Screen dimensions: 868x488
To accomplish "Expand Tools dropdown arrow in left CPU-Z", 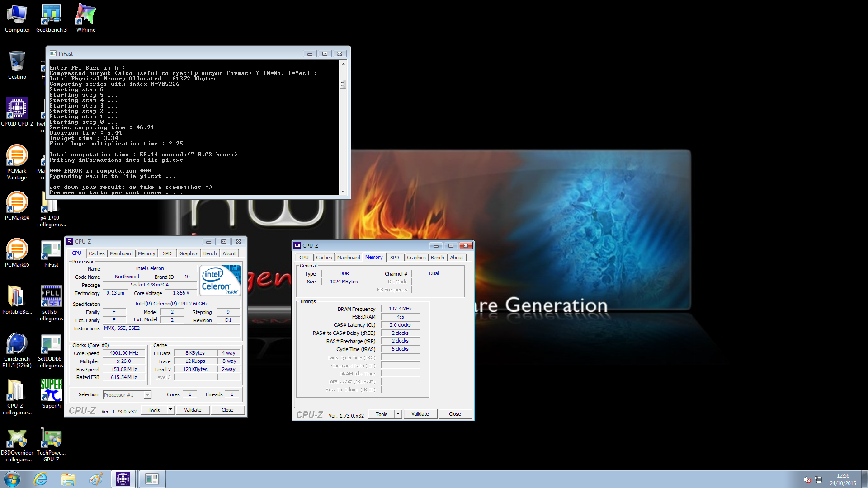I will click(170, 410).
